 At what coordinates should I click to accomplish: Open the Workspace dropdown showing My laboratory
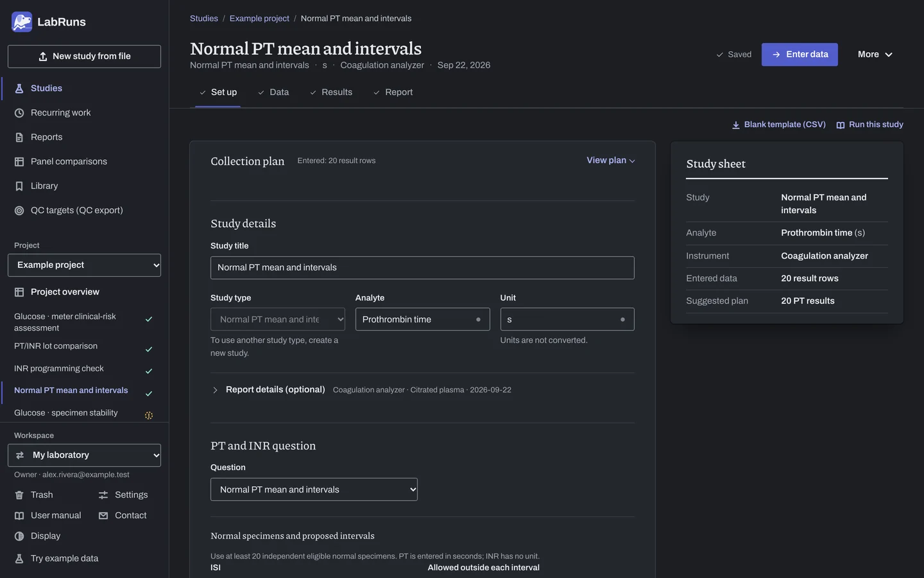tap(84, 455)
